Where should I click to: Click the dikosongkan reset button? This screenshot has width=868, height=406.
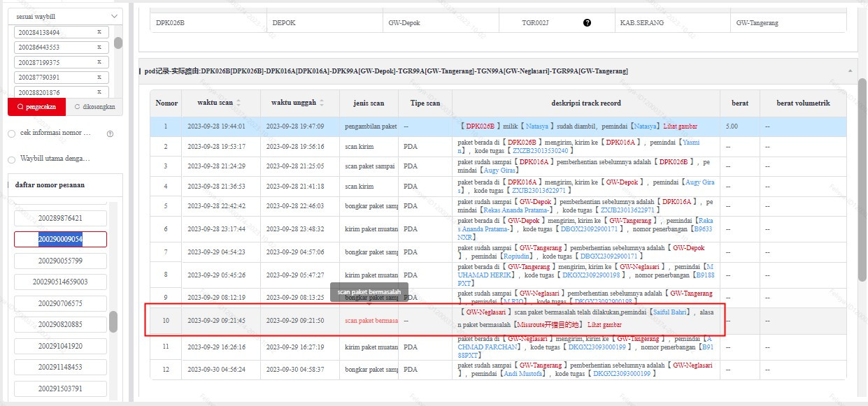click(94, 107)
